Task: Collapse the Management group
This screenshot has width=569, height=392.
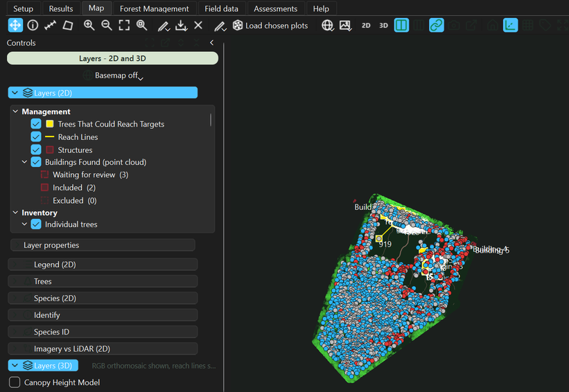Action: click(15, 112)
